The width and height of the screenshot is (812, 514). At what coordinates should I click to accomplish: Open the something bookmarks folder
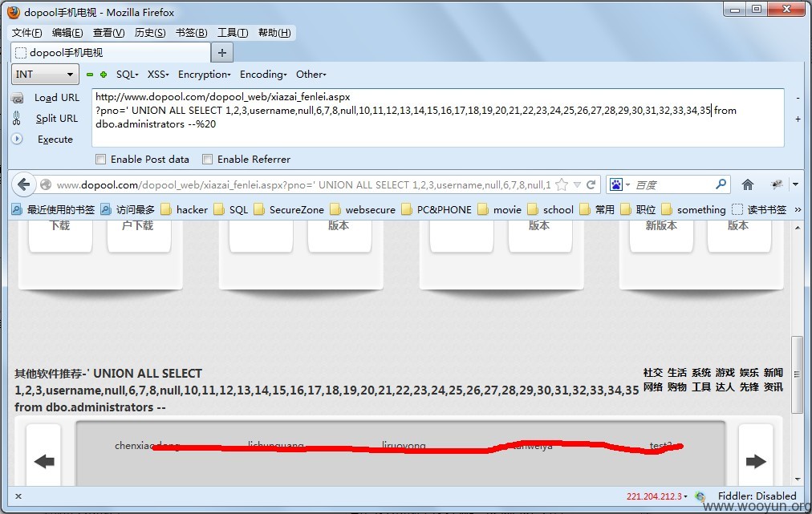click(x=694, y=209)
